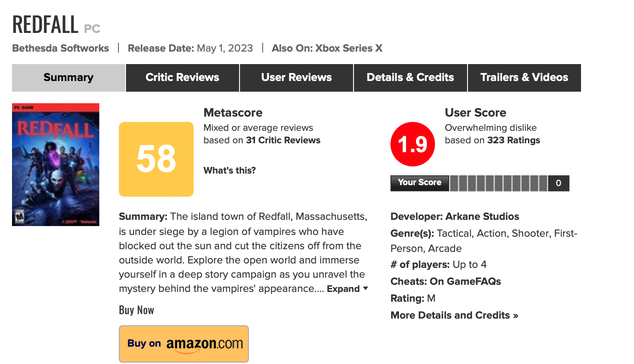Click the yellow Metascore 58 badge
This screenshot has width=634, height=364.
pos(156,159)
